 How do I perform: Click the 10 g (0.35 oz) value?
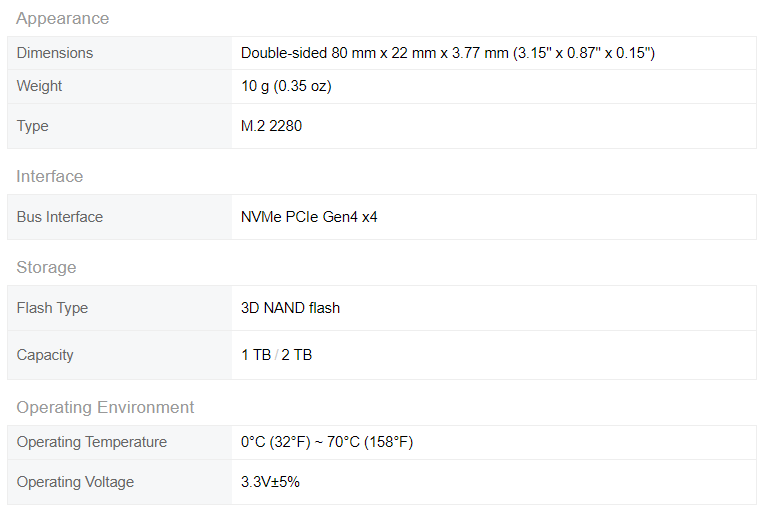[x=286, y=86]
